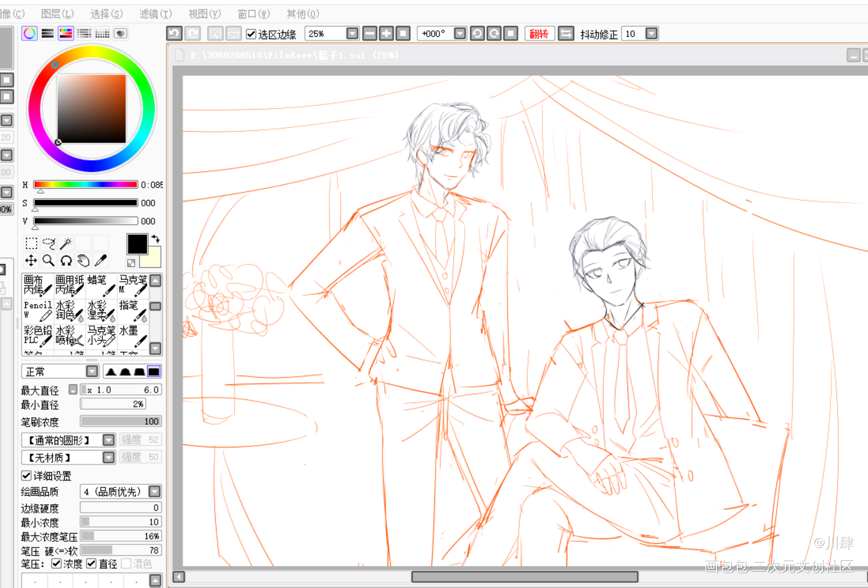Click the red 翻转 flip button

point(539,34)
